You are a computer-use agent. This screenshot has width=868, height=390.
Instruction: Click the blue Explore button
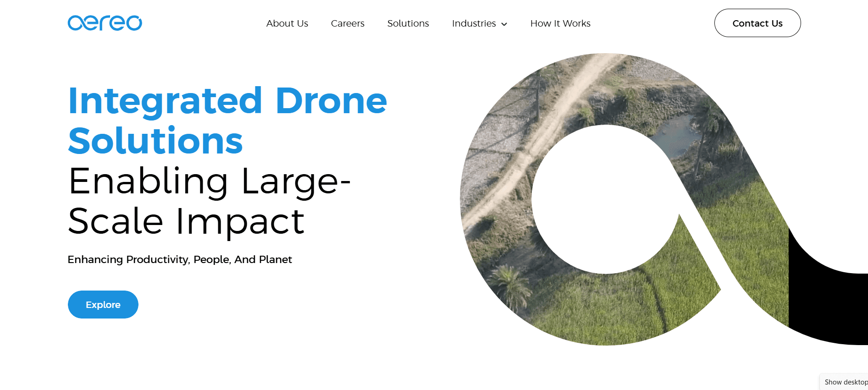coord(103,305)
